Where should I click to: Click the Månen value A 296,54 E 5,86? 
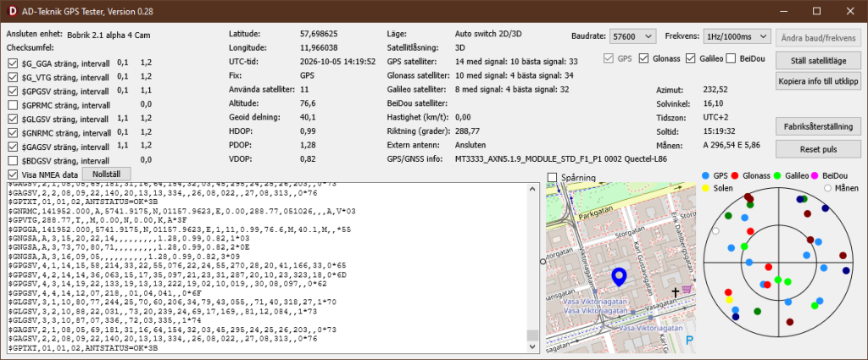[732, 146]
